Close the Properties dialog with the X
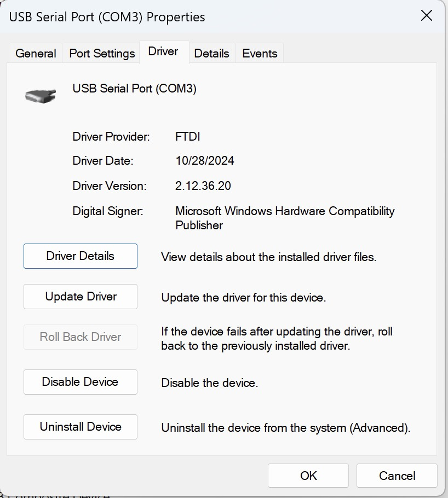 (426, 15)
